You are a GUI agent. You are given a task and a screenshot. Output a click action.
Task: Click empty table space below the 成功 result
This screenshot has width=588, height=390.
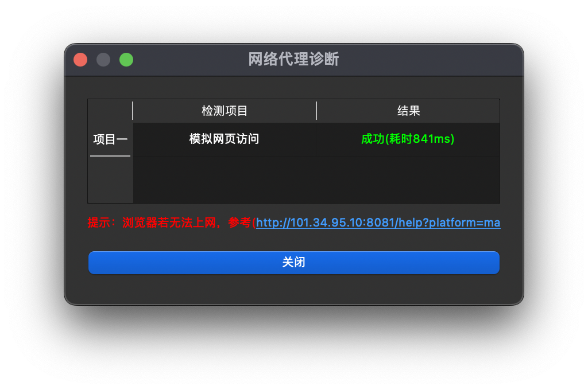pos(408,180)
